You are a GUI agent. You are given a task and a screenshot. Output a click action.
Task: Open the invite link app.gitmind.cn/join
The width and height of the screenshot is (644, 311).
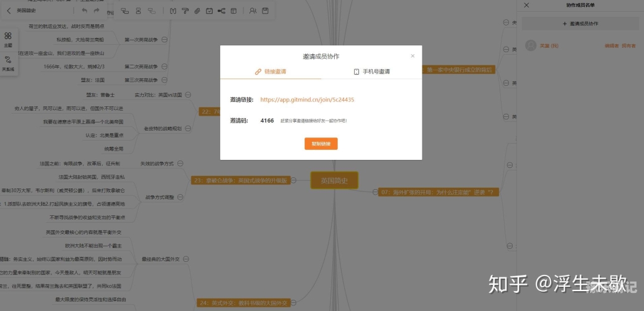(x=307, y=100)
